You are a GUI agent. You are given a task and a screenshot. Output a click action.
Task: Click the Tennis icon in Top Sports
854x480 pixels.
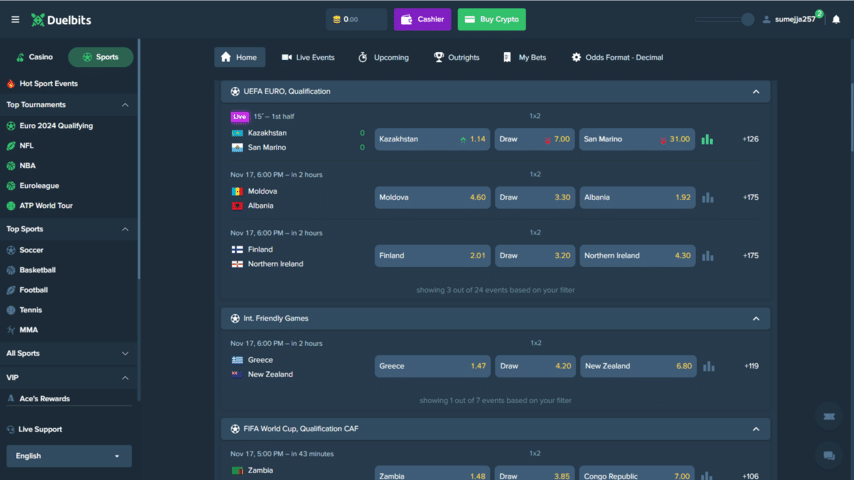point(11,310)
